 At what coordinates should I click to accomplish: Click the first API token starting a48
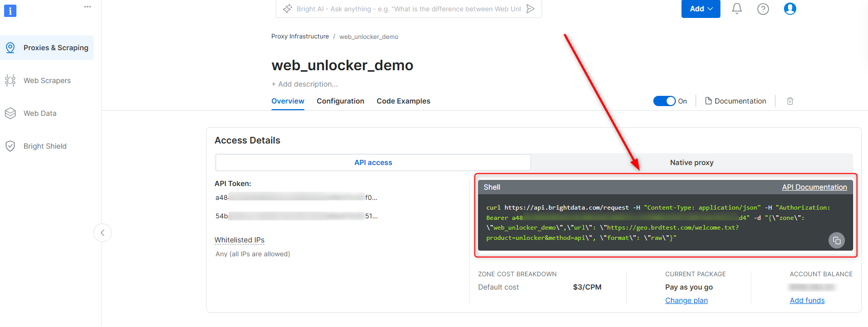pyautogui.click(x=296, y=197)
